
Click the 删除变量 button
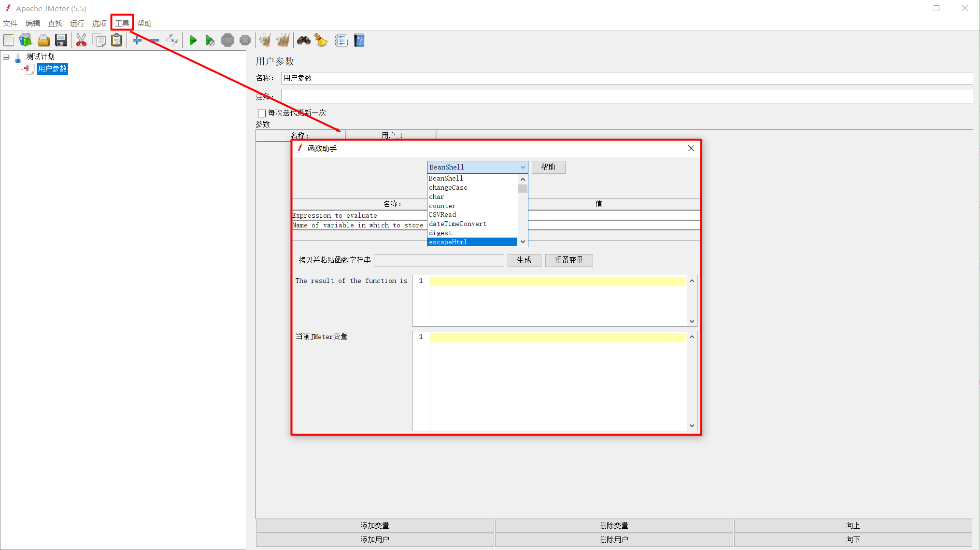point(614,526)
